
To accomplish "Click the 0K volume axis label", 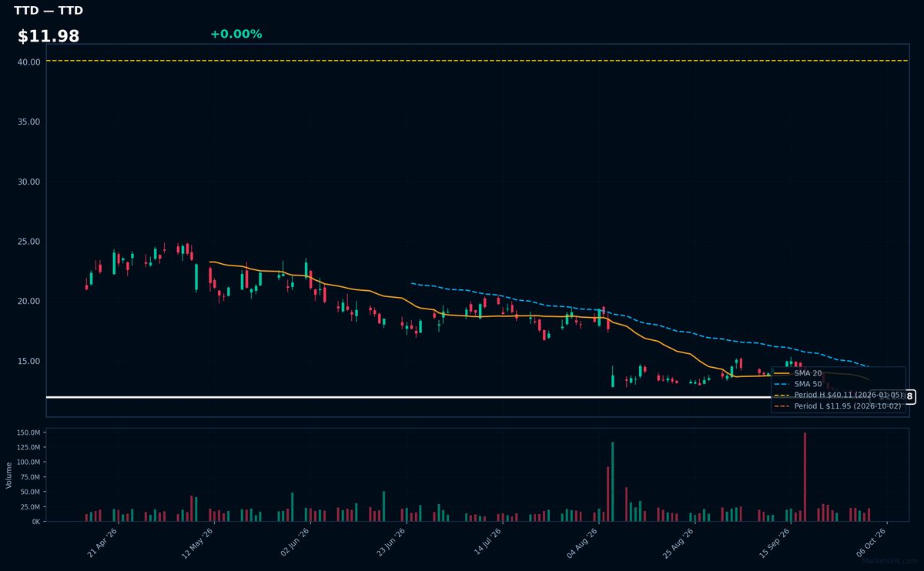I will click(35, 522).
